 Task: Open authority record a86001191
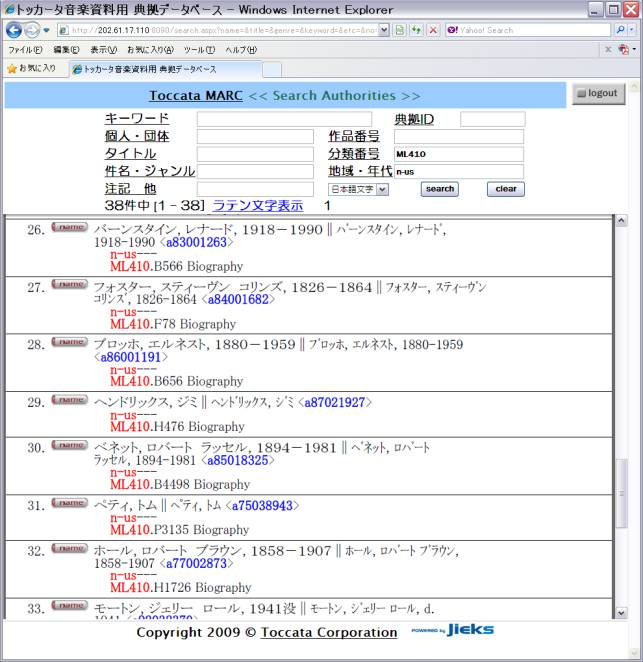pos(131,358)
